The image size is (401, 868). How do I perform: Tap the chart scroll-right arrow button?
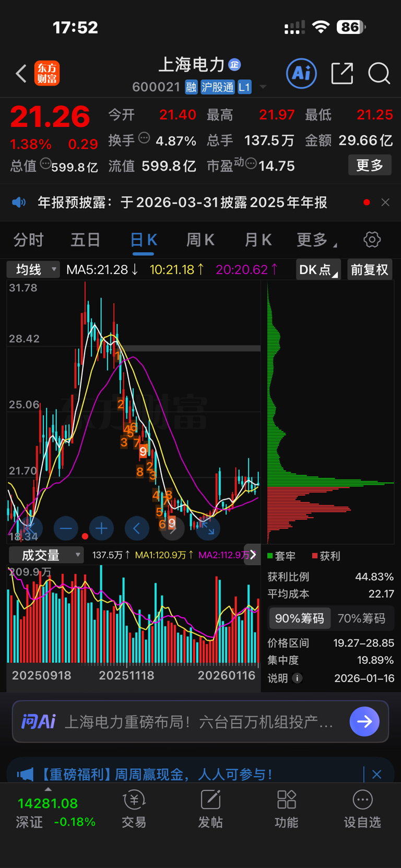[x=172, y=529]
